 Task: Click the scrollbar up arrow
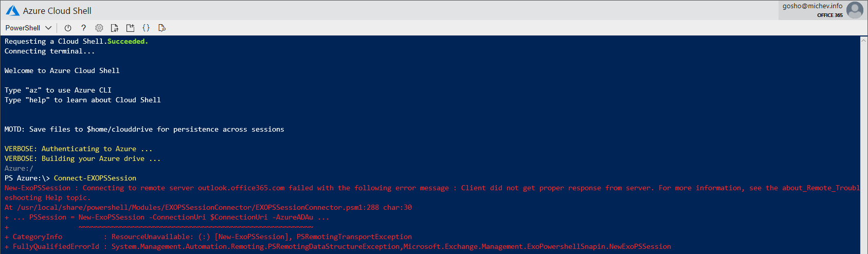coord(864,40)
